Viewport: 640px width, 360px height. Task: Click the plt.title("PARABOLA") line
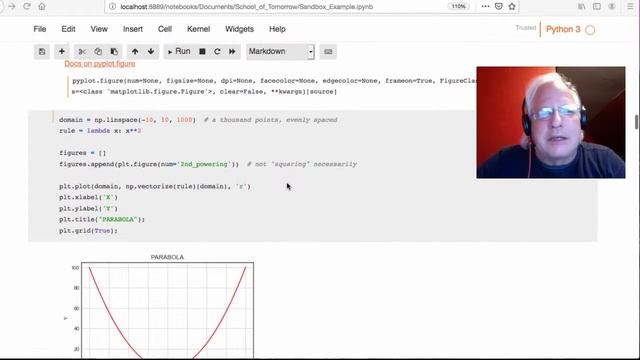pyautogui.click(x=102, y=220)
